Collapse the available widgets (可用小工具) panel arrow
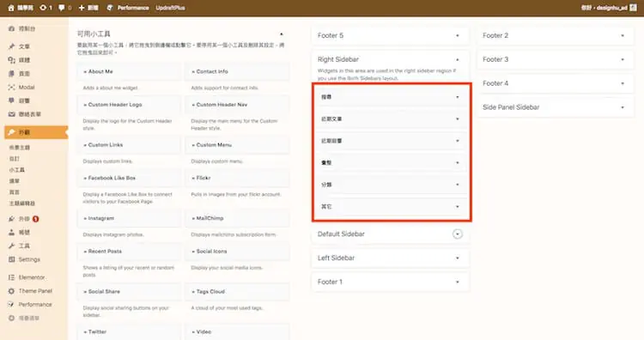The width and height of the screenshot is (644, 340). point(282,34)
